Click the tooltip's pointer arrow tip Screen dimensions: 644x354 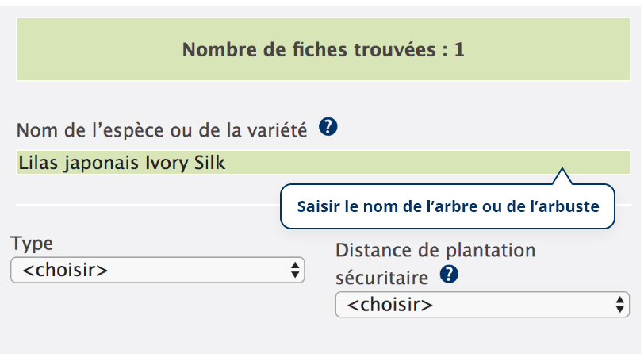[562, 171]
